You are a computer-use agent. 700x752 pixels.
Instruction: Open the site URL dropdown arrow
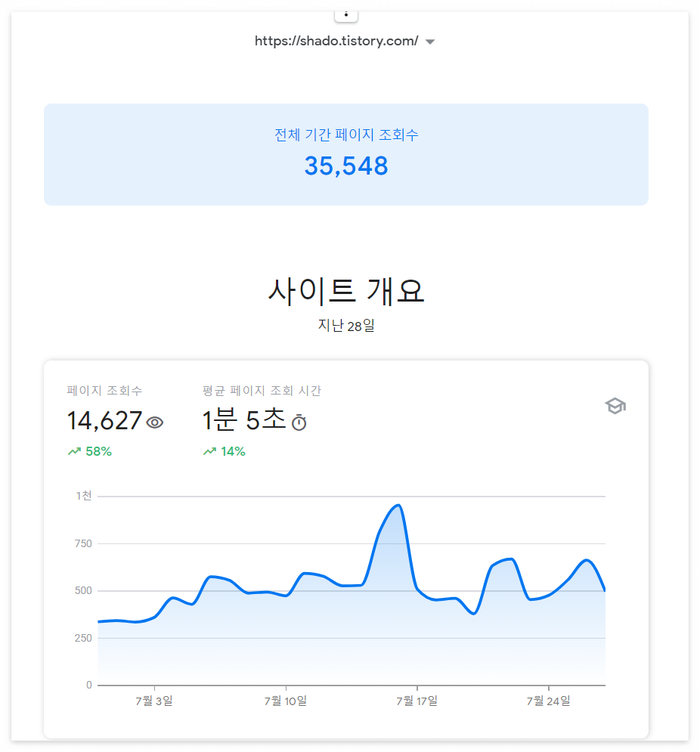pyautogui.click(x=430, y=42)
